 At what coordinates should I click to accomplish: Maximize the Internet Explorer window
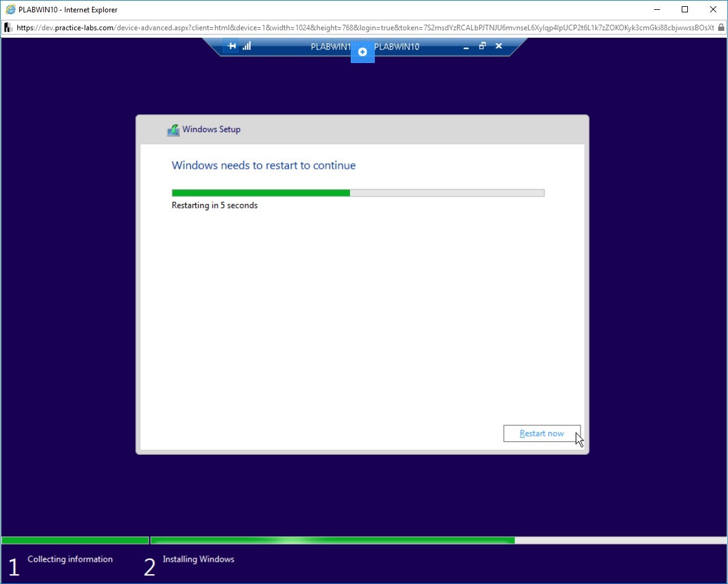coord(685,9)
